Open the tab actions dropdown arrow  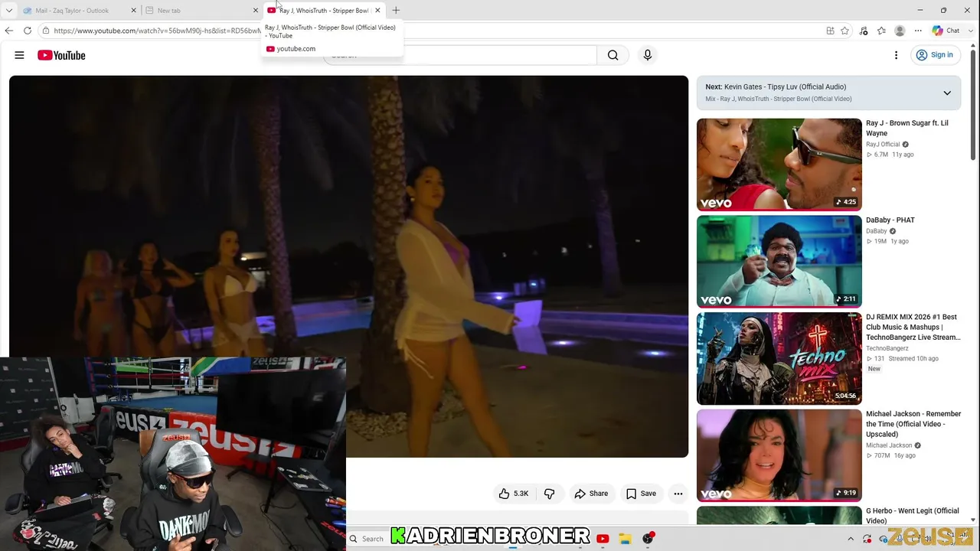pyautogui.click(x=9, y=11)
